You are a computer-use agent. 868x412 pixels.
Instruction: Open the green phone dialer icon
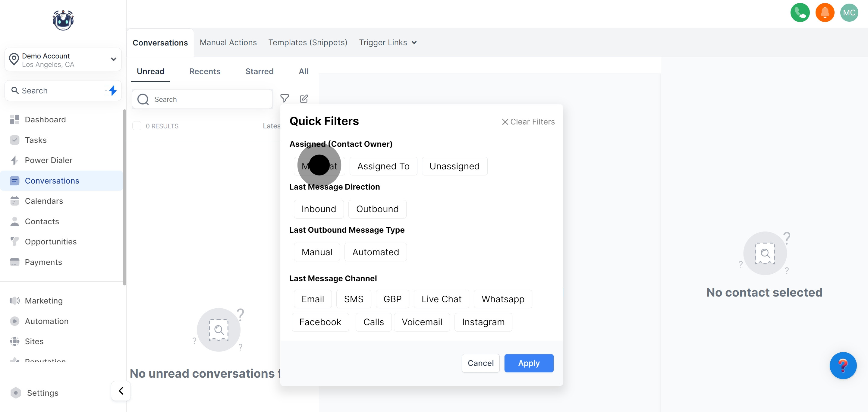(800, 13)
